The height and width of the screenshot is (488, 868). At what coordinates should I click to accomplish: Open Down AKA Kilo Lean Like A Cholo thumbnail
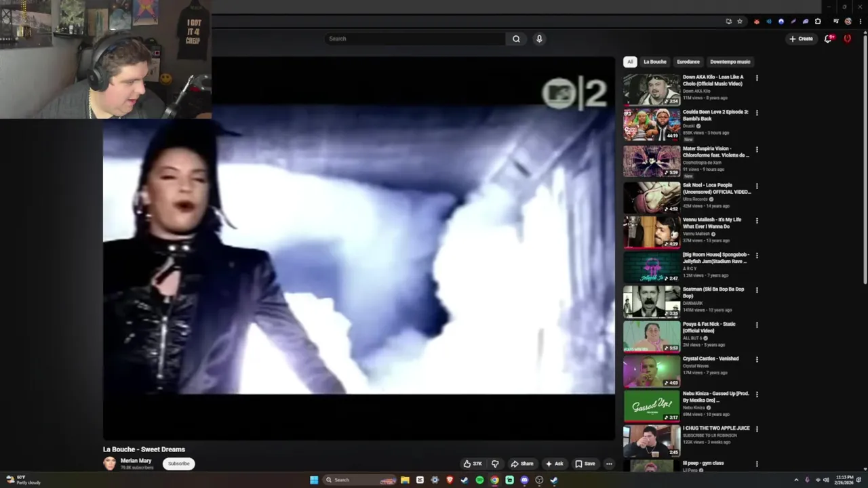[x=652, y=89]
